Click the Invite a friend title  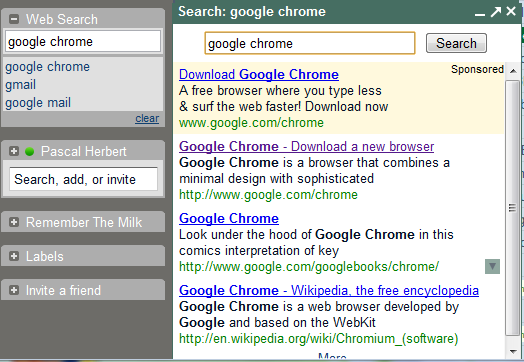pos(63,290)
